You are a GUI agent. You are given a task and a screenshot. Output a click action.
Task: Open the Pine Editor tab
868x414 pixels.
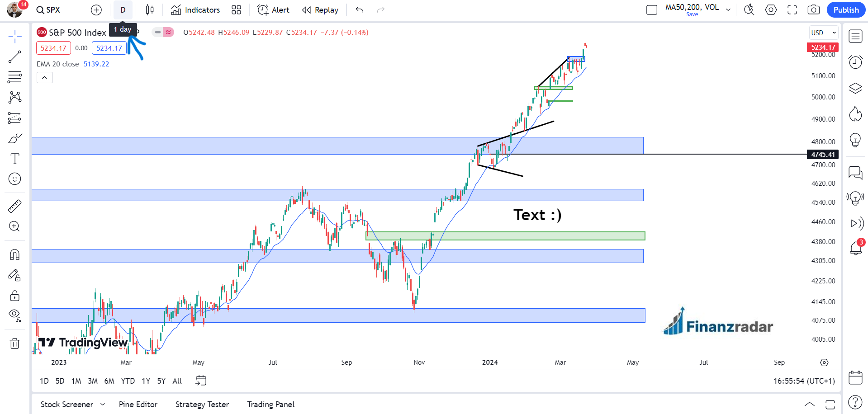pyautogui.click(x=138, y=405)
